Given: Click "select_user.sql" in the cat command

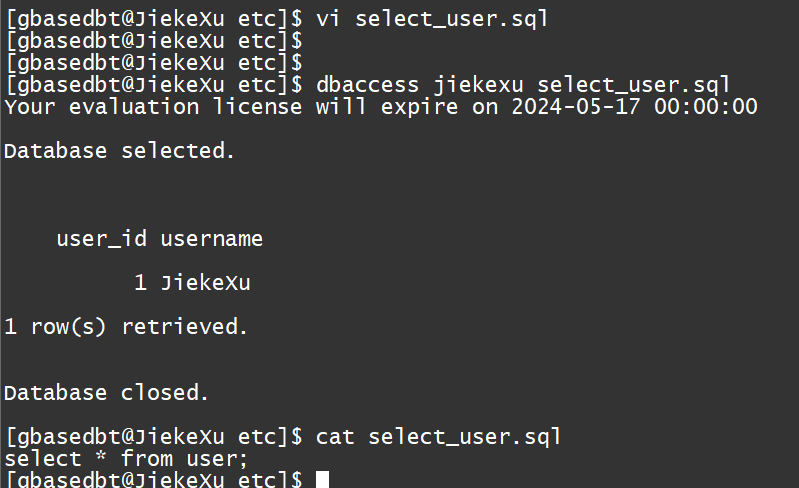Looking at the screenshot, I should 465,436.
